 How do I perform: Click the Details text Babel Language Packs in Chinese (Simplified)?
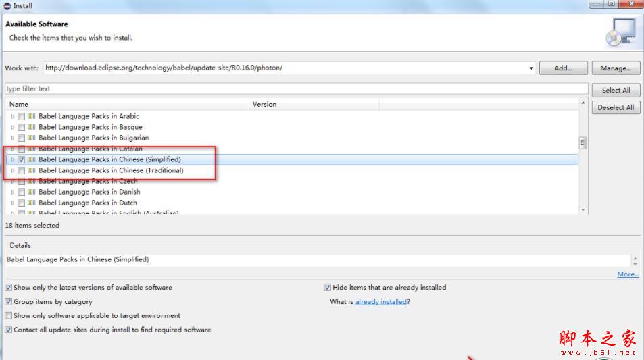(x=78, y=259)
